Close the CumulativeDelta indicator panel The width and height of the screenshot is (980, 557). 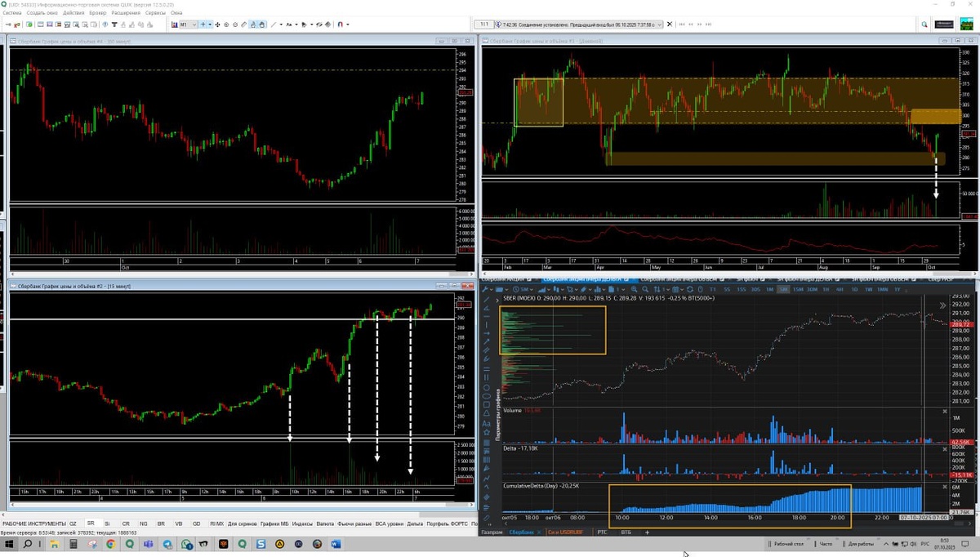945,485
